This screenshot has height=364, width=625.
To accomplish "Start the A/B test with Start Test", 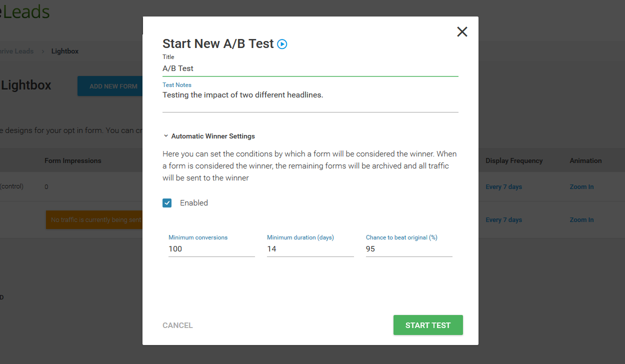I will coord(428,325).
